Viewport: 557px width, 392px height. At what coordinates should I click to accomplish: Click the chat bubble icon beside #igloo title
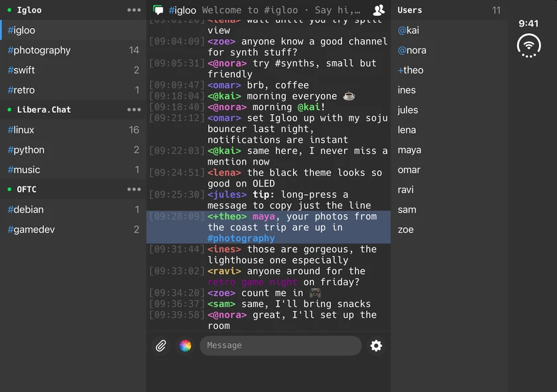click(158, 10)
